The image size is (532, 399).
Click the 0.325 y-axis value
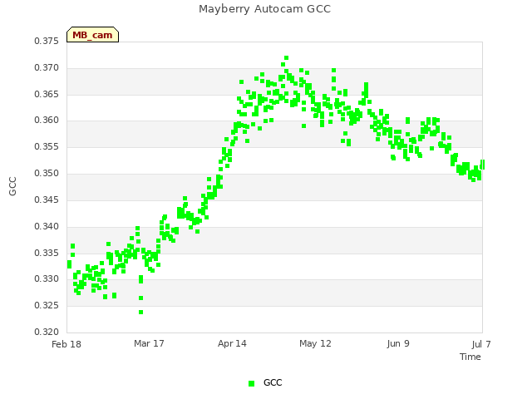pyautogui.click(x=47, y=305)
